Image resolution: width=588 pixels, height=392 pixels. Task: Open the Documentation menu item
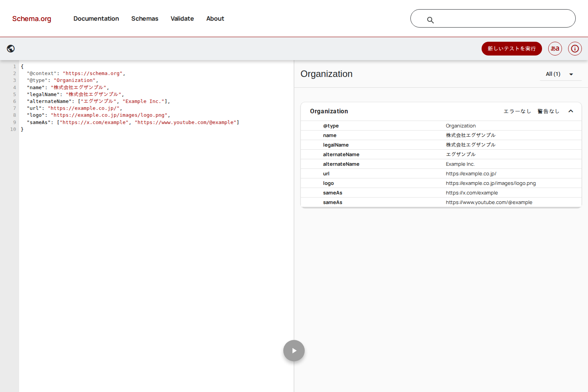[x=96, y=19]
